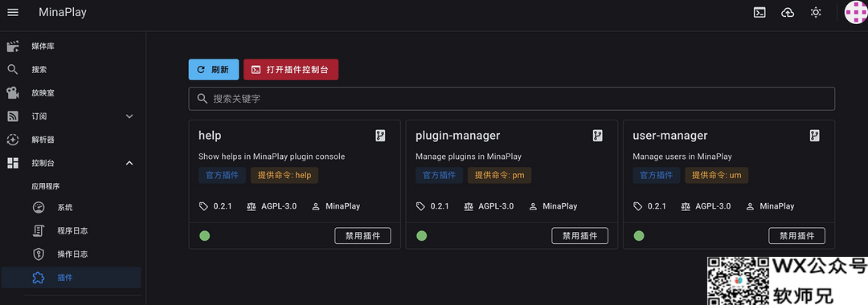Open the 媒体库 media library page

[x=71, y=47]
